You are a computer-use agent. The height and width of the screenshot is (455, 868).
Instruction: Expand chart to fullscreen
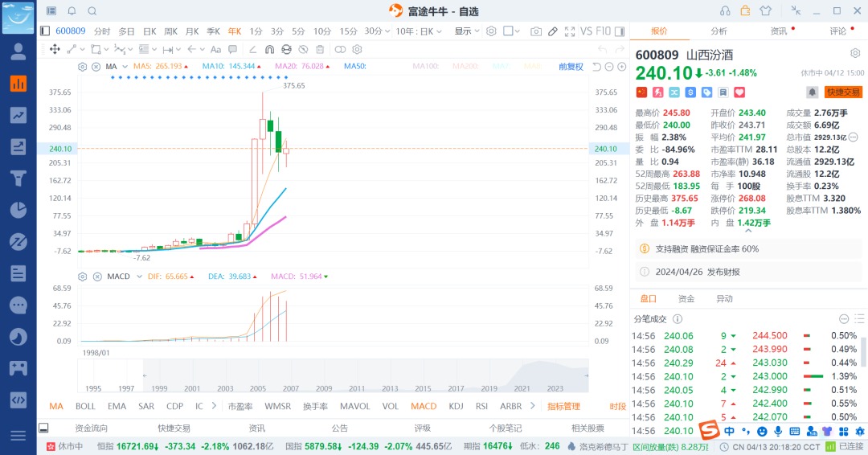tap(570, 31)
